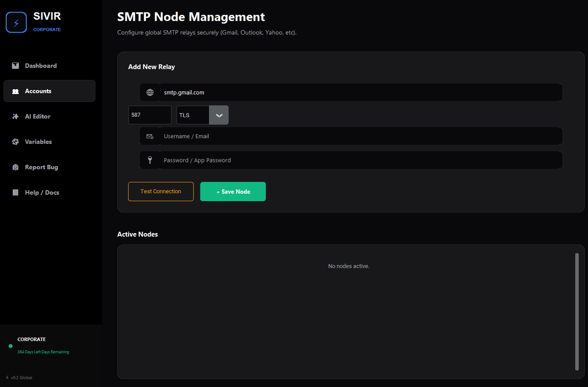Save the new SMTP node

(233, 192)
